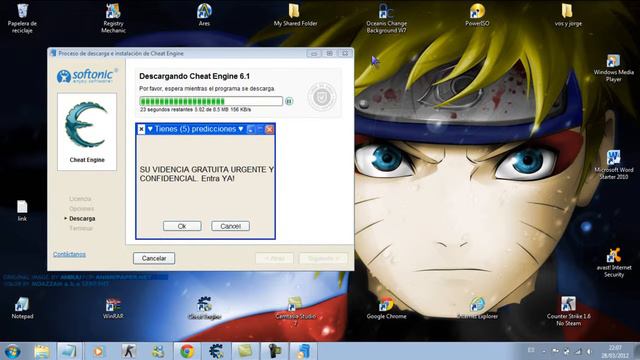Select the Opciones step in the sidebar
The image size is (640, 360).
tap(81, 209)
